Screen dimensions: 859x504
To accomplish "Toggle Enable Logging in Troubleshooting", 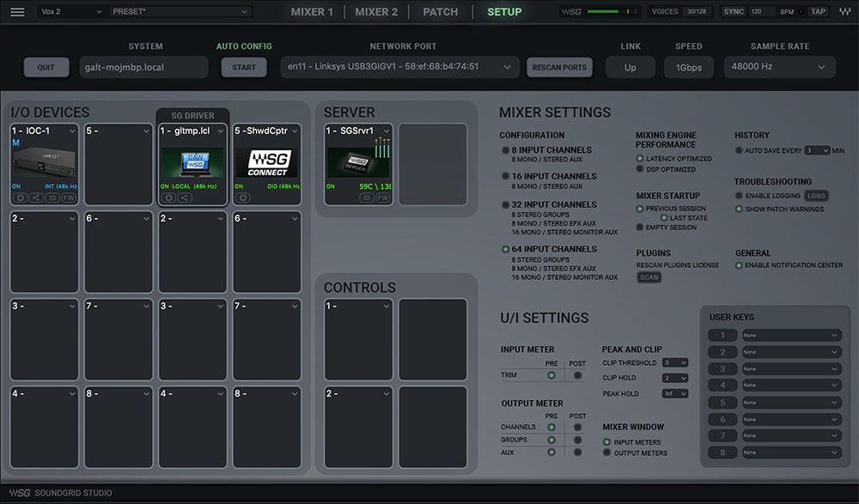I will point(740,196).
